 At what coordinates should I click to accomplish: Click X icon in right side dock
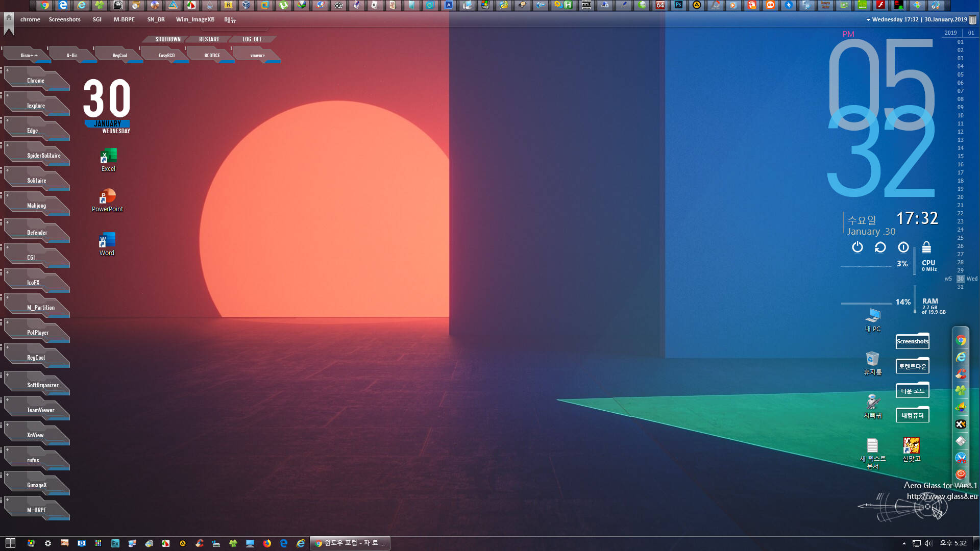(x=961, y=424)
